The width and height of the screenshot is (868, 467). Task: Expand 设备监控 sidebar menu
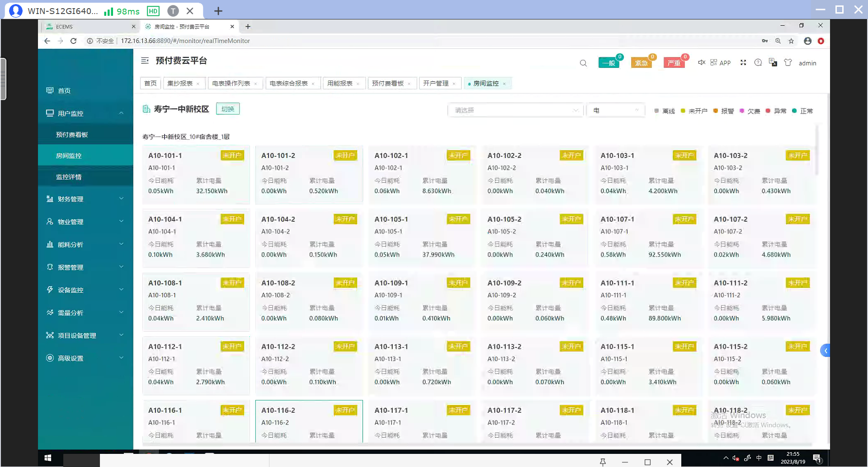coord(85,290)
